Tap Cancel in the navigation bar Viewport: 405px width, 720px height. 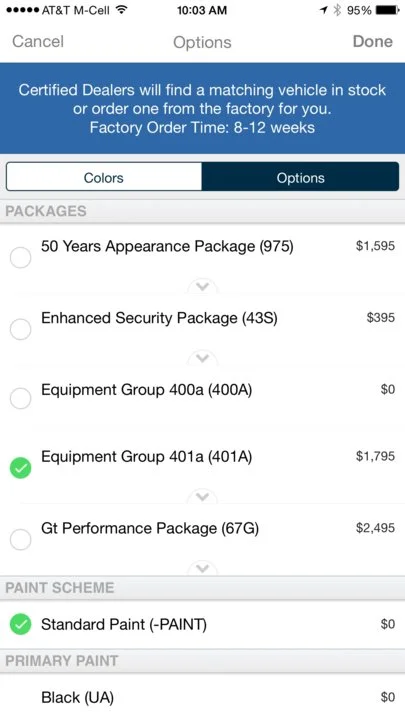tap(38, 41)
